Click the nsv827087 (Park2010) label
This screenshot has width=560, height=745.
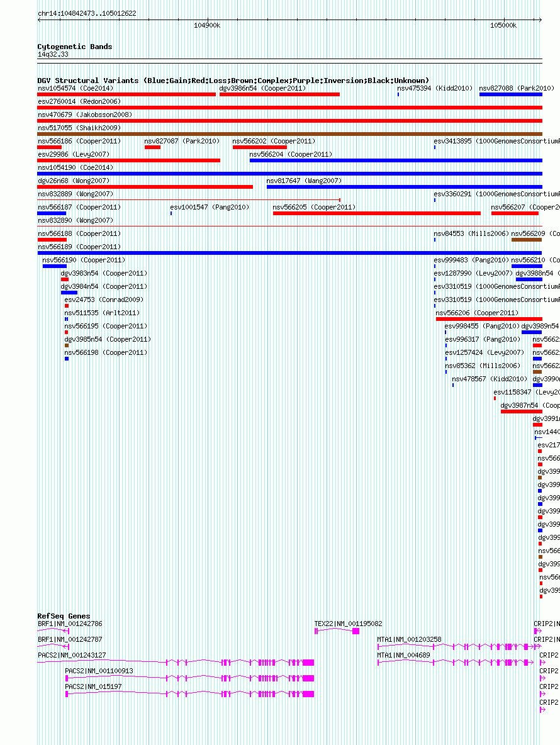tap(182, 141)
